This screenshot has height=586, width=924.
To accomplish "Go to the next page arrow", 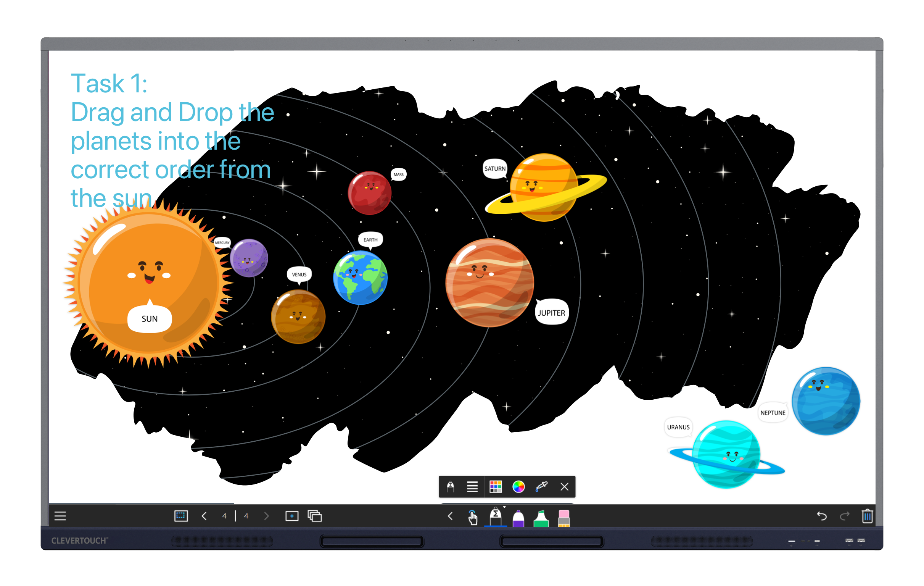I will (266, 516).
